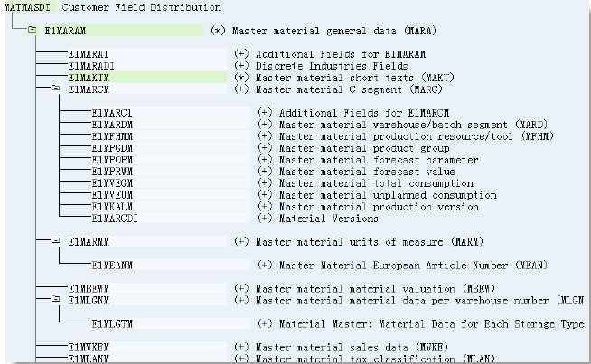Collapse the E1MARCM segment folder

(55, 88)
